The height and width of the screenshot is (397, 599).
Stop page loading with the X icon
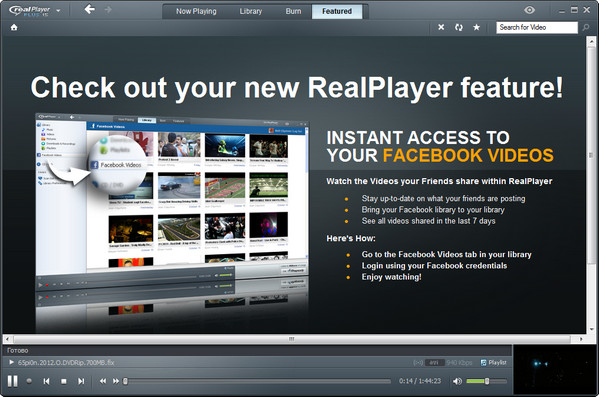[441, 27]
